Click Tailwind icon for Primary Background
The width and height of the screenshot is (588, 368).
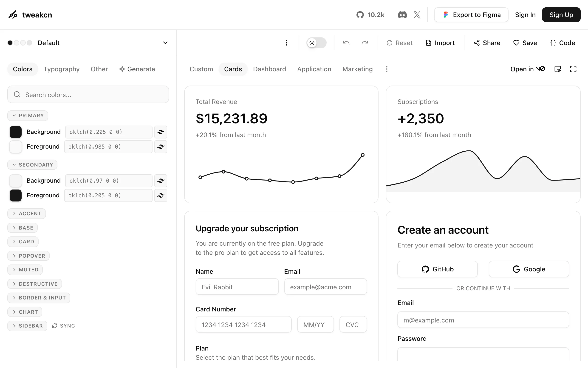click(161, 132)
